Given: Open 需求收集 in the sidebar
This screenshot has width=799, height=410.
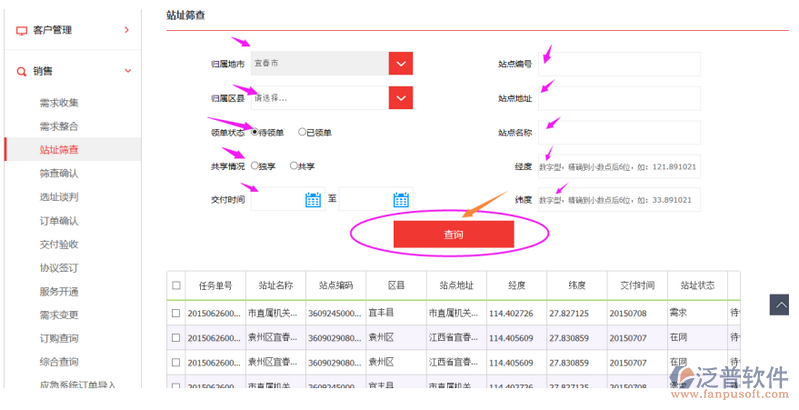Looking at the screenshot, I should pos(59,103).
